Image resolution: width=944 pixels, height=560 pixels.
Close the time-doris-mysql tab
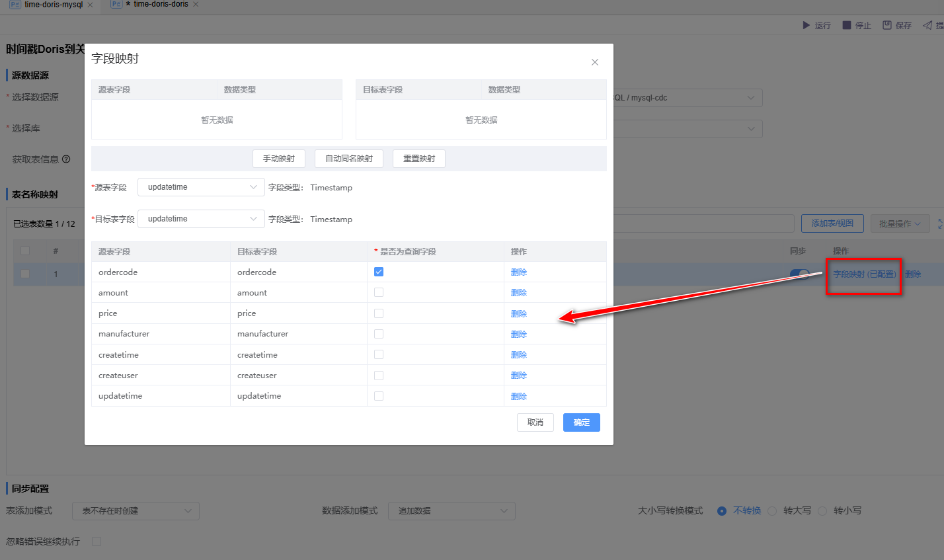click(91, 5)
